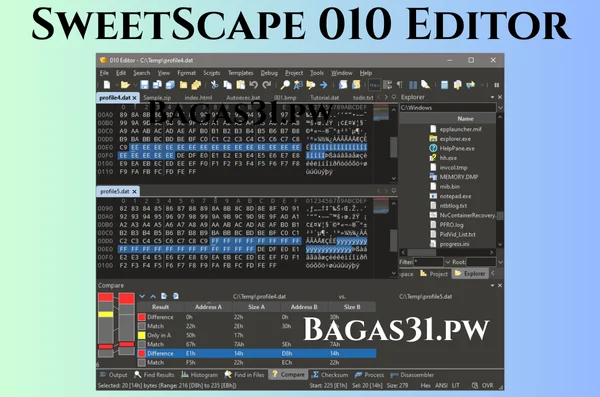Viewport: 600px width, 397px height.
Task: Click red swatch of selected Difference row
Action: pyautogui.click(x=142, y=353)
